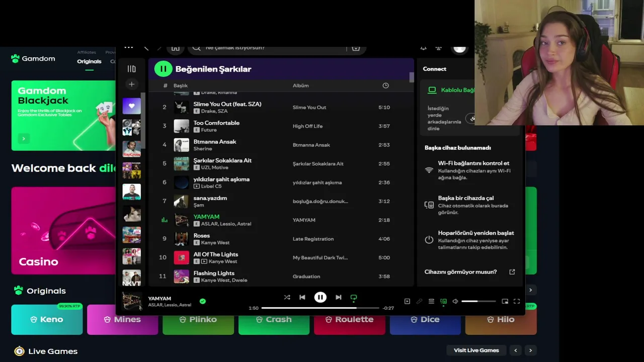
Task: Click the song list vertical scrollbar
Action: tap(412, 77)
